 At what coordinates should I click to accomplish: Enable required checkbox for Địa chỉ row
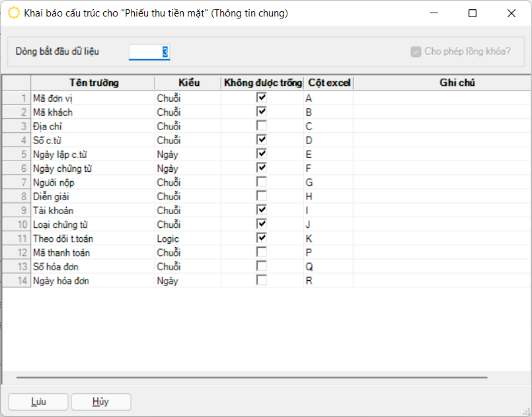point(262,126)
